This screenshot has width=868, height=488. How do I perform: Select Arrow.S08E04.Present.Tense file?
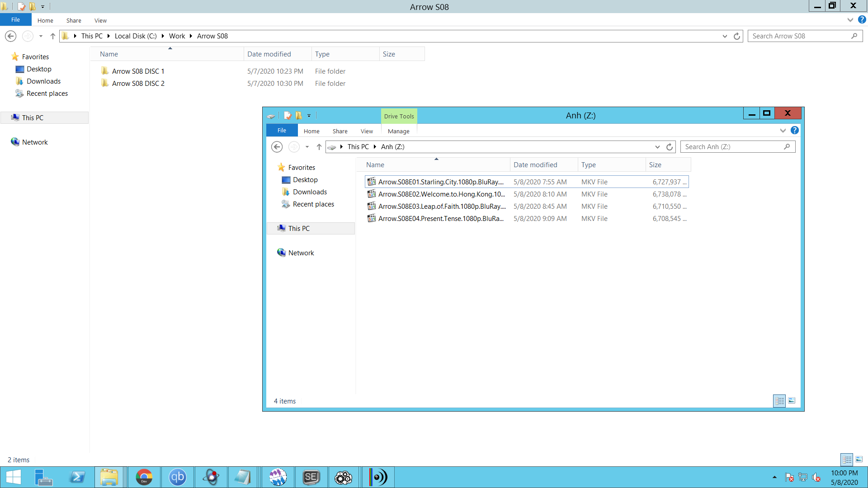coord(527,219)
